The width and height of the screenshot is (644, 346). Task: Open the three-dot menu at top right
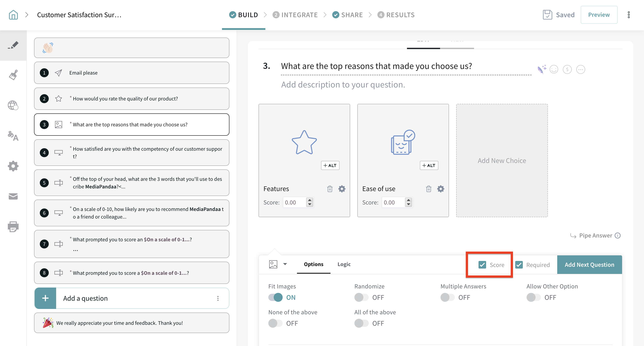pos(629,15)
